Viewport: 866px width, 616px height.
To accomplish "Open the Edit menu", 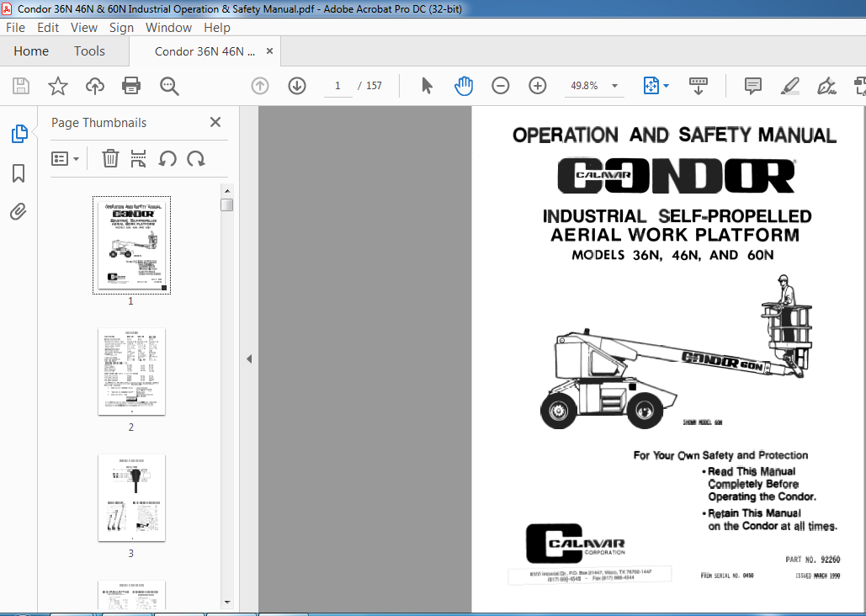I will tap(48, 28).
